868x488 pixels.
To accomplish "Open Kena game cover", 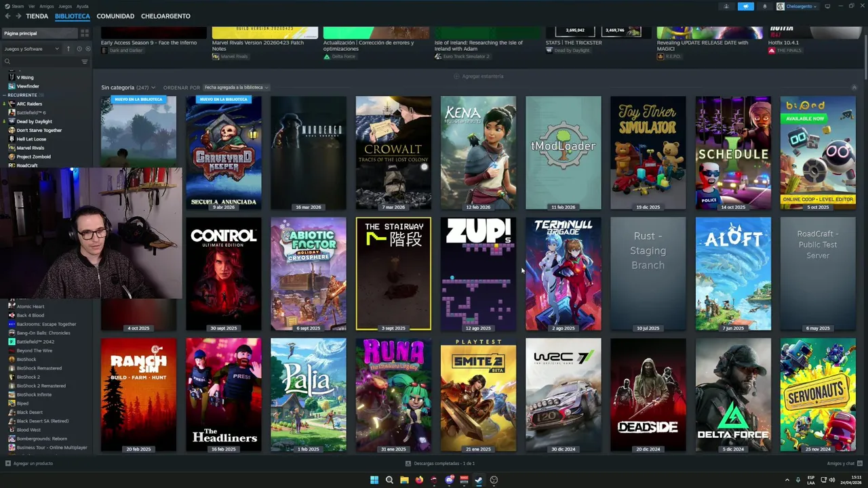I will pyautogui.click(x=478, y=152).
